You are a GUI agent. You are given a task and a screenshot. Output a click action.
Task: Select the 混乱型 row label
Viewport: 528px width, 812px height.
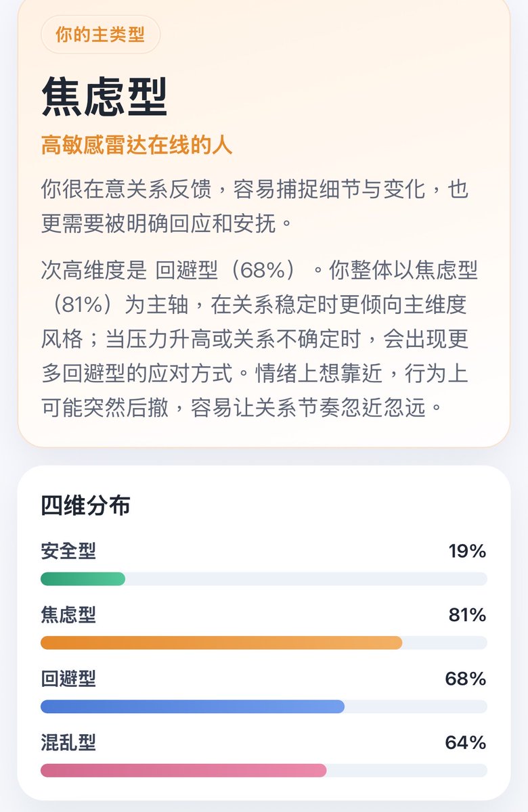point(68,743)
